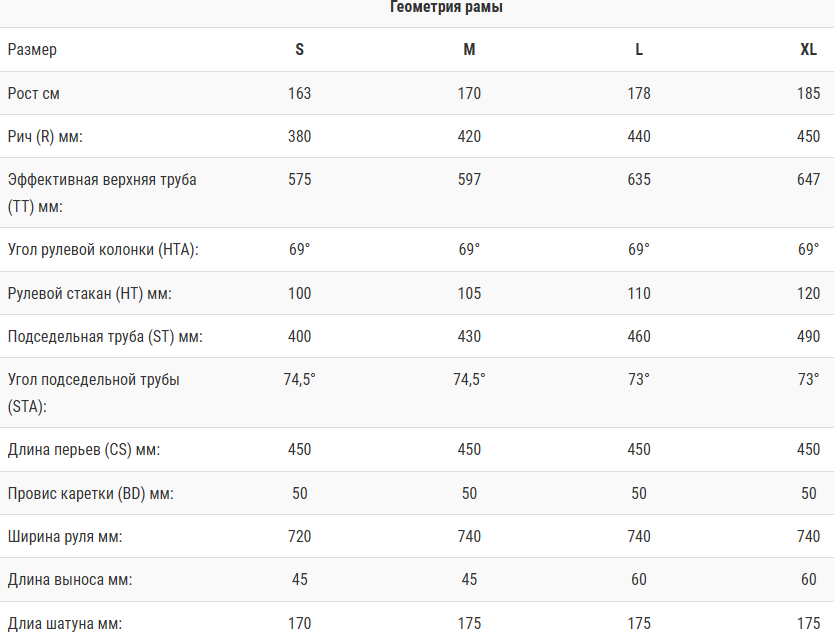Image resolution: width=834 pixels, height=632 pixels.
Task: Select the 'Размер' row label
Action: [x=32, y=50]
